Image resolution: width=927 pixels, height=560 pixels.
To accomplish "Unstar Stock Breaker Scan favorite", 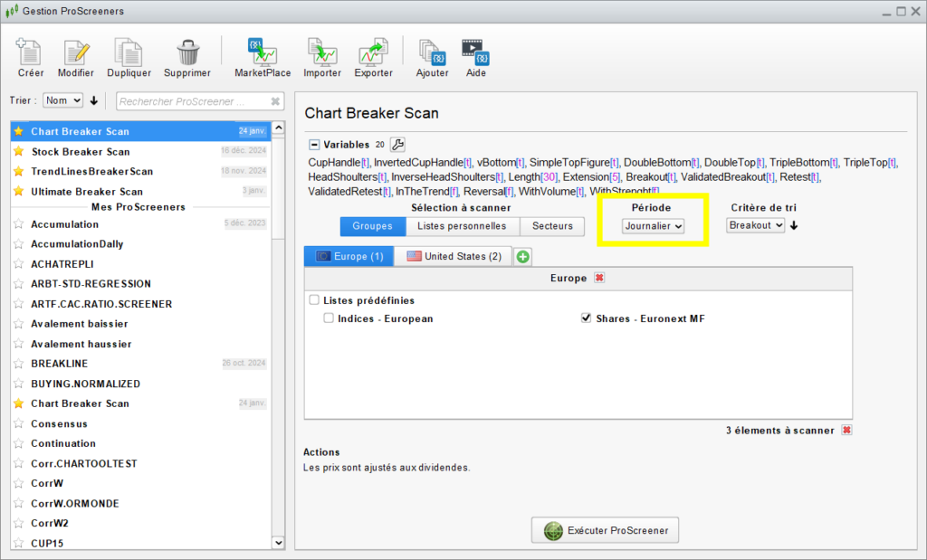I will point(19,151).
